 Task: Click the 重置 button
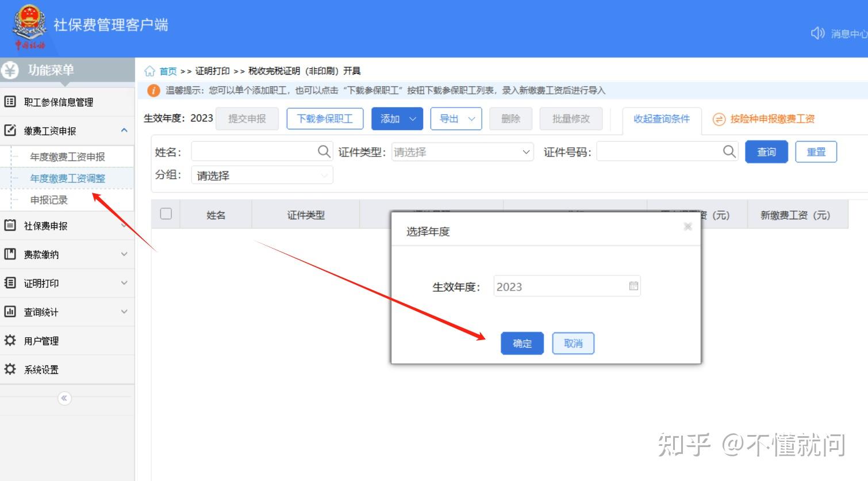(x=816, y=152)
